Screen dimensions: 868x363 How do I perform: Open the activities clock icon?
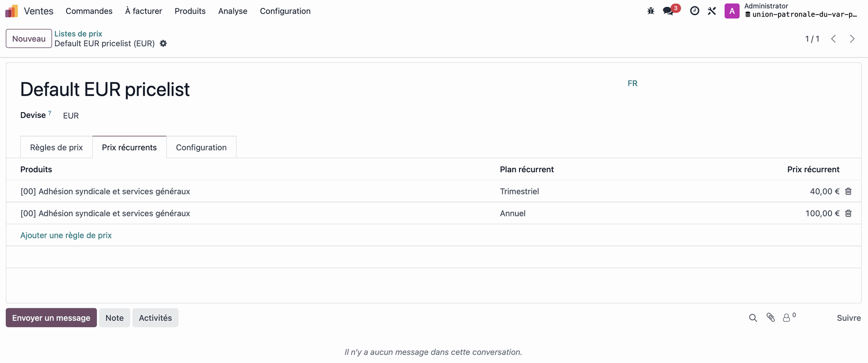tap(694, 11)
